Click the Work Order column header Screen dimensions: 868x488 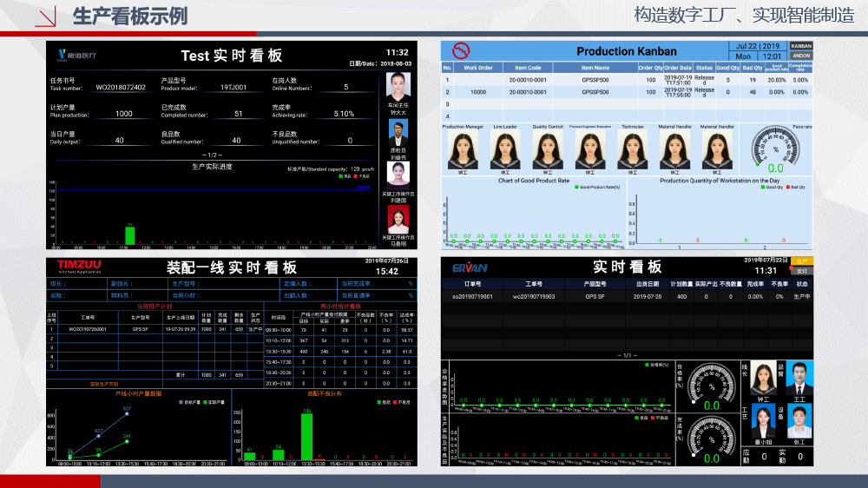pos(477,68)
